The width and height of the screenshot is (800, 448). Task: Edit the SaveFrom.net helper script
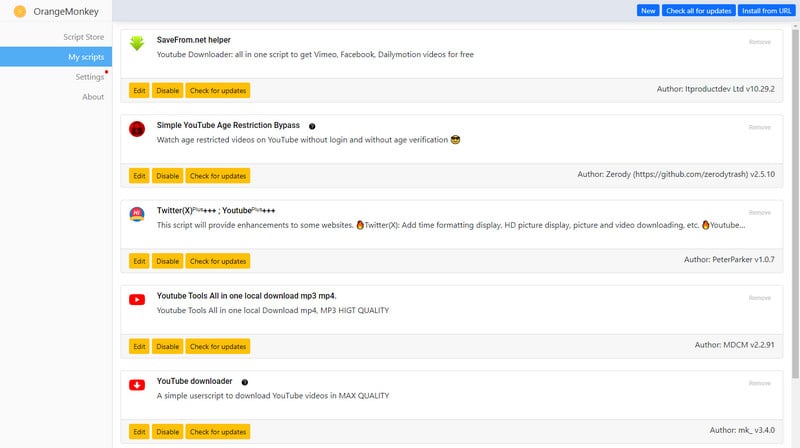[139, 90]
